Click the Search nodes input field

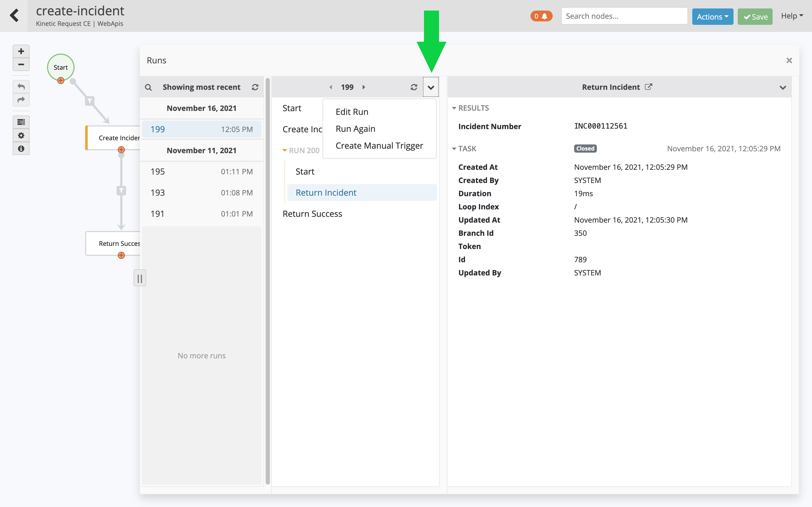tap(624, 16)
